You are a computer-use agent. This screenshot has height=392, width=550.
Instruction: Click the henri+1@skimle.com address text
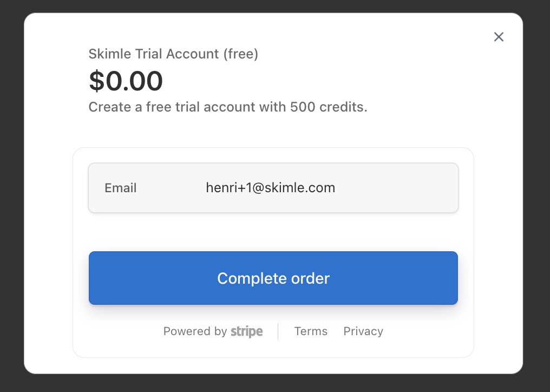(270, 188)
